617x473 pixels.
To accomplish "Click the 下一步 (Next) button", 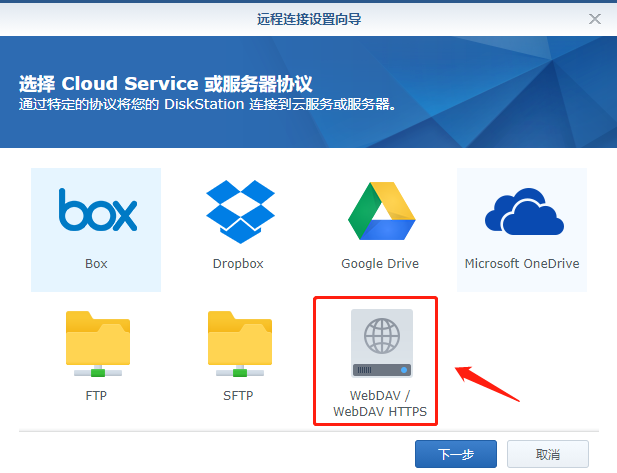I will tap(456, 454).
